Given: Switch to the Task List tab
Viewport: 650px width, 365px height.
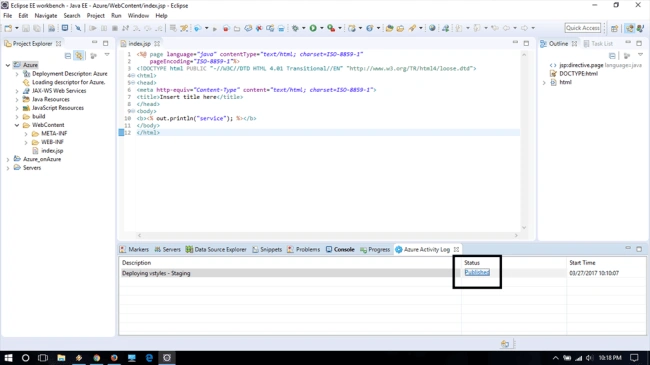Looking at the screenshot, I should pos(598,44).
